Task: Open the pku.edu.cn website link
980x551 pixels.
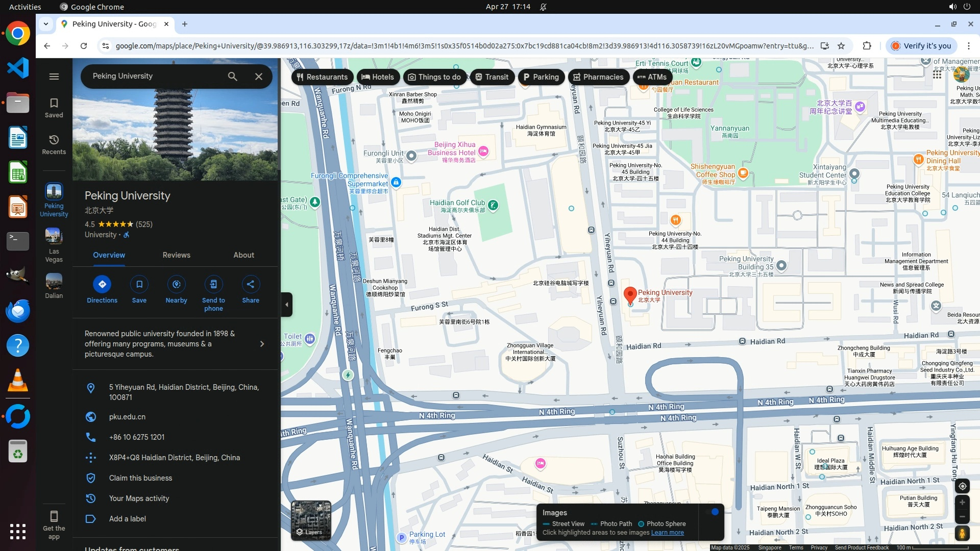Action: click(127, 417)
